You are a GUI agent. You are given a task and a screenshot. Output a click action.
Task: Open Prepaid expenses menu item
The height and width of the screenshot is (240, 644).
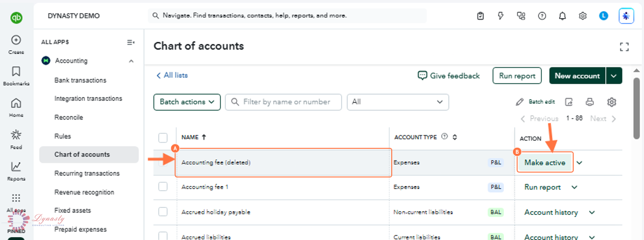pos(80,229)
